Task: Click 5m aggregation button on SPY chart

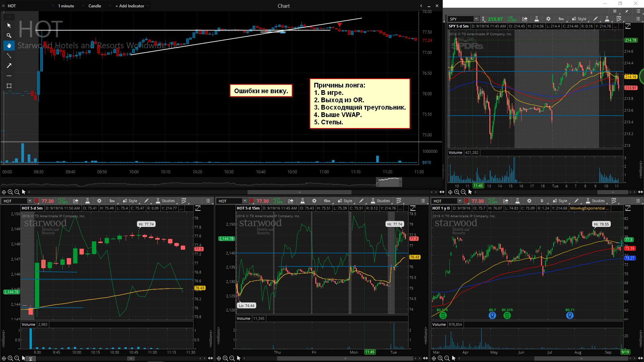Action: [x=561, y=19]
